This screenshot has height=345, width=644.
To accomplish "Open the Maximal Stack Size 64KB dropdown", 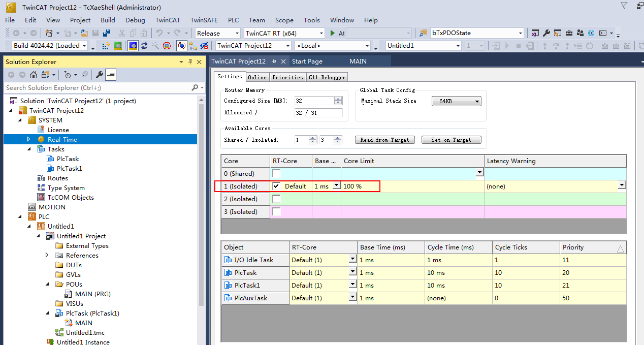I will (x=456, y=101).
